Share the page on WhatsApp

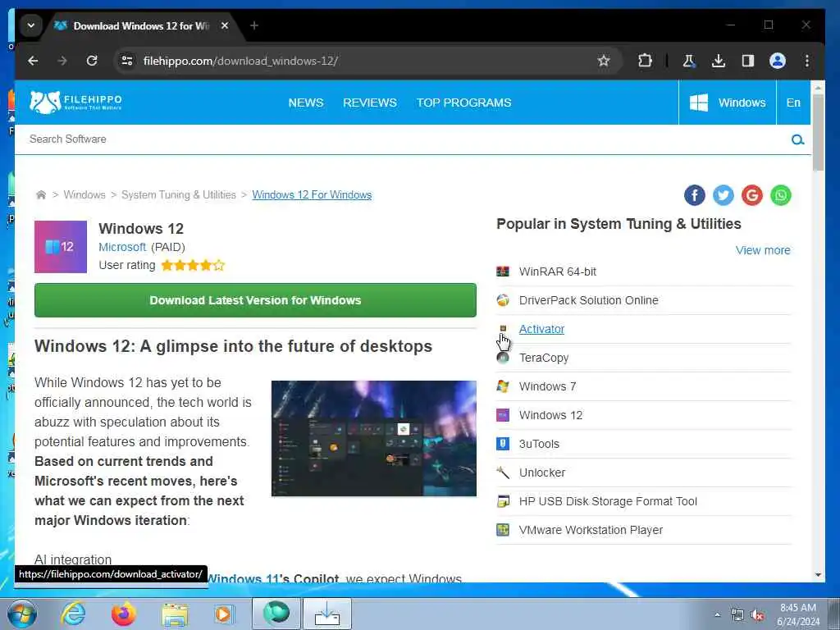click(x=781, y=195)
